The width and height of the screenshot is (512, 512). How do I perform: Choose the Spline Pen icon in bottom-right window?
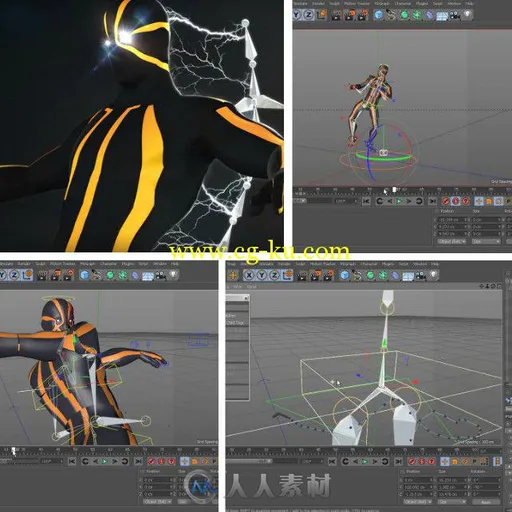pyautogui.click(x=357, y=275)
